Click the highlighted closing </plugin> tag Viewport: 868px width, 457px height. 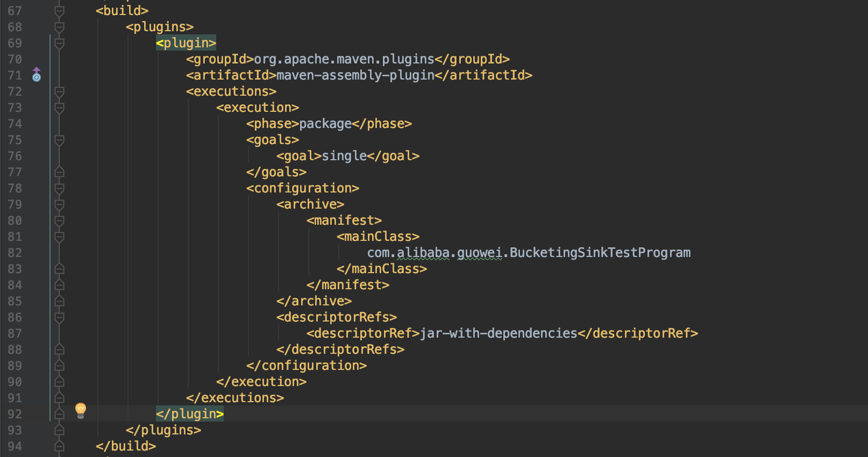[189, 414]
